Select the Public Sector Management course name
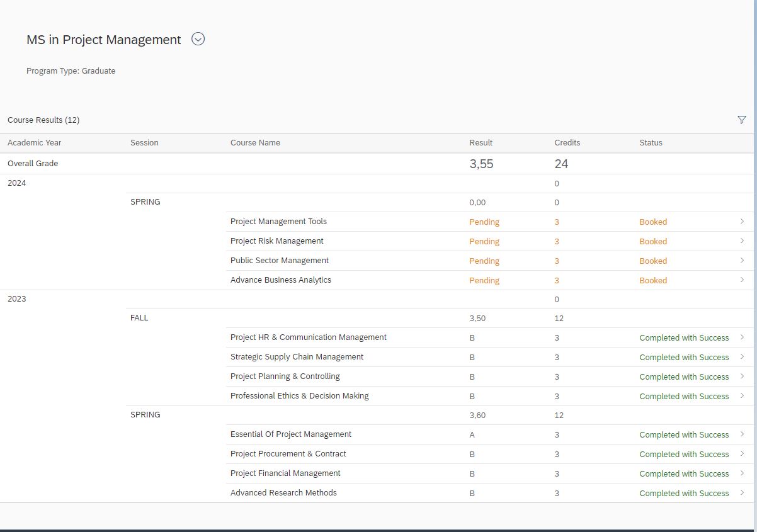 [280, 261]
